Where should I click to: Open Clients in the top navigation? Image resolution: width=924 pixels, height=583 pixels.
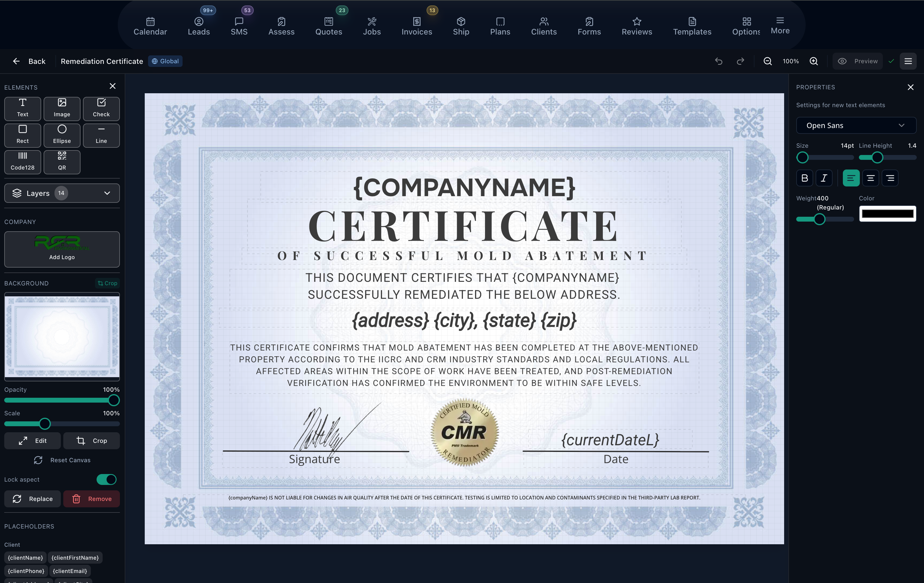544,26
